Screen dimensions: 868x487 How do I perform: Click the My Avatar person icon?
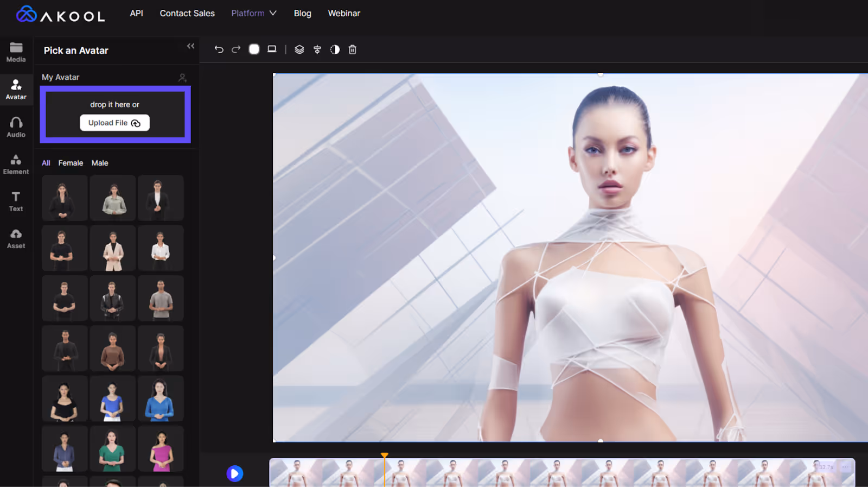click(x=183, y=78)
